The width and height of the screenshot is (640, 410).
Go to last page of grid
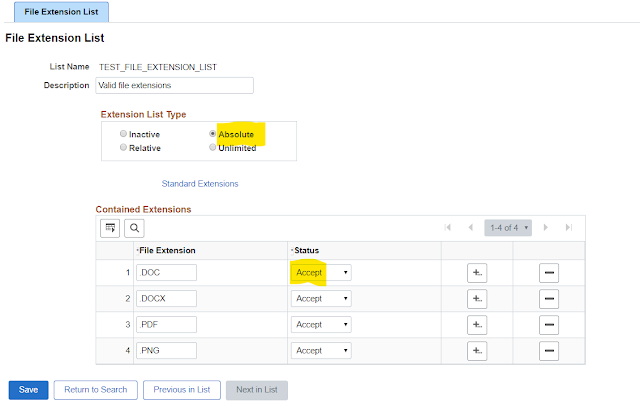click(569, 228)
